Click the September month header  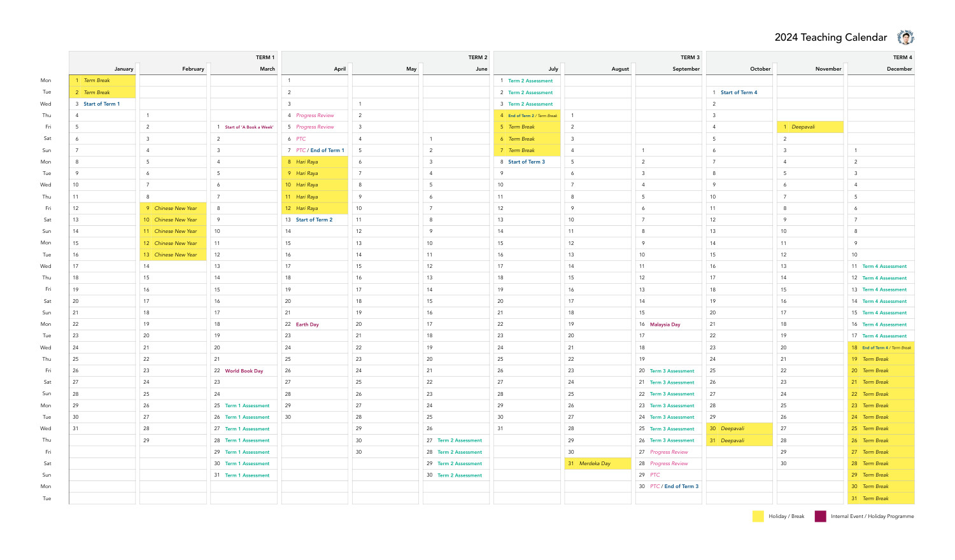686,69
